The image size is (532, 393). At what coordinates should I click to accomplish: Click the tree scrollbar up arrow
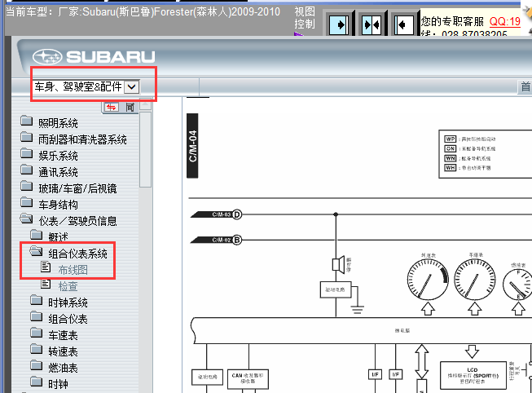[146, 104]
